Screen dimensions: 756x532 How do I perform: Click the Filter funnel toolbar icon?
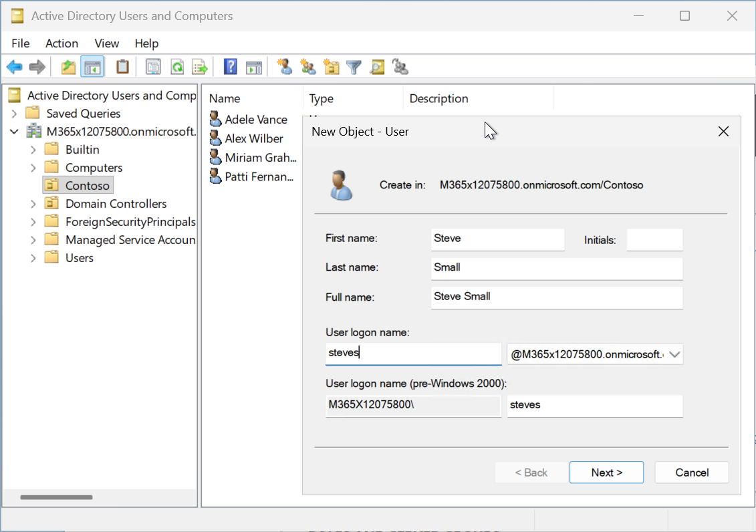point(354,67)
